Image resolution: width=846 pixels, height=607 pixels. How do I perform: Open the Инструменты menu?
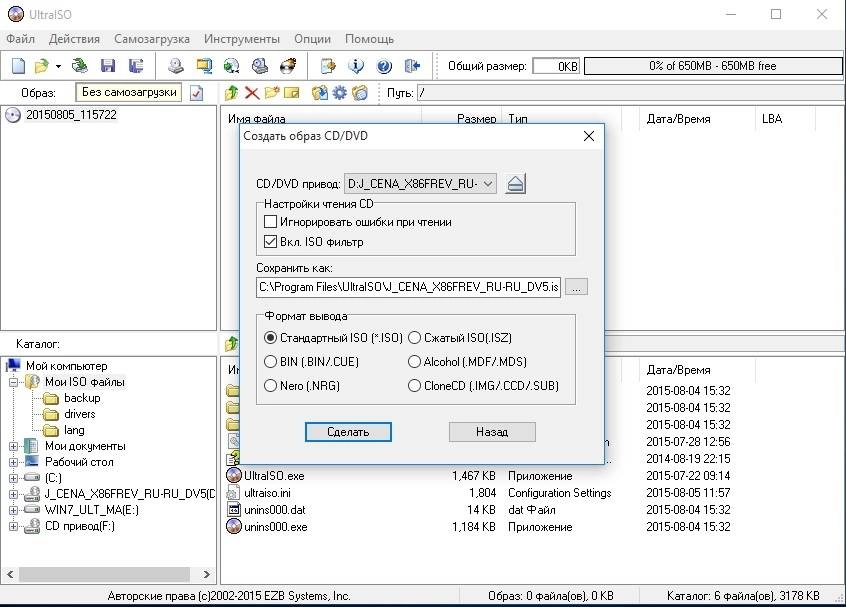pos(242,39)
